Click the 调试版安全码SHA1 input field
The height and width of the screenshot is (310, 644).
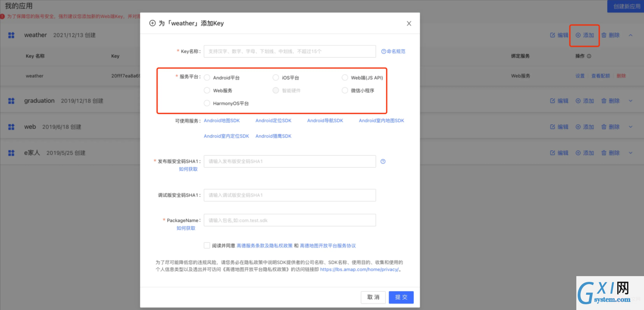pos(290,195)
